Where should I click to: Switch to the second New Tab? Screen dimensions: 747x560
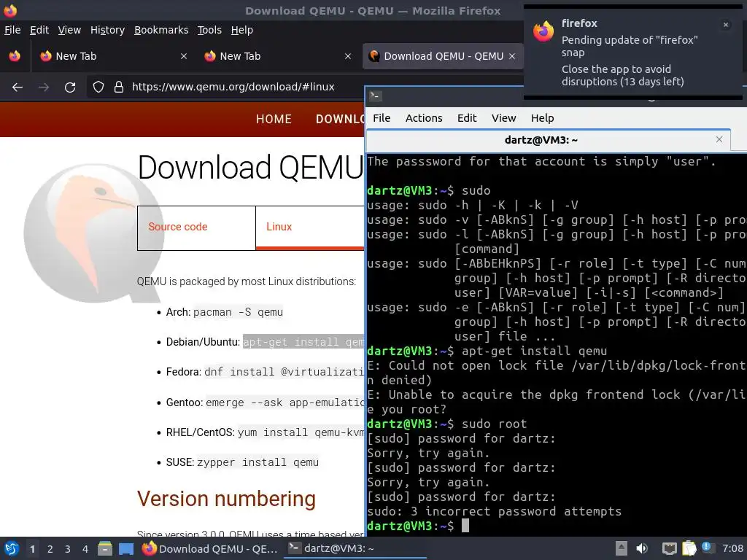click(276, 56)
